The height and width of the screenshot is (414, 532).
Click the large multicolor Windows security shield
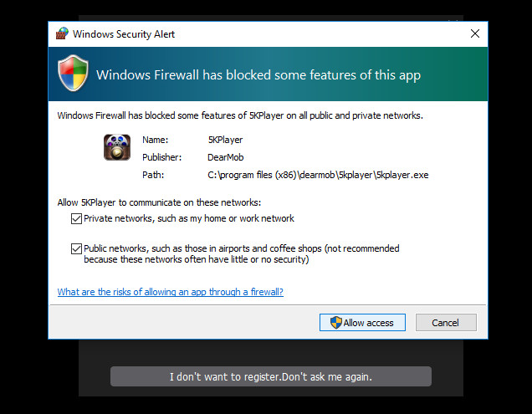74,73
